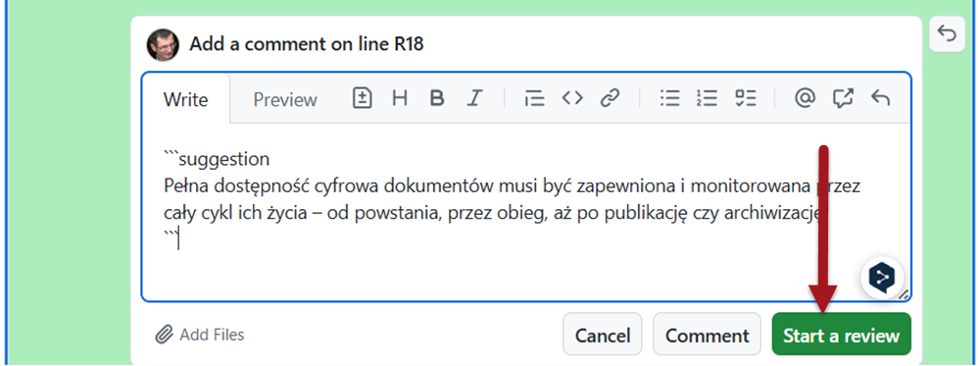Image resolution: width=980 pixels, height=366 pixels.
Task: Switch to the Preview tab
Action: point(285,99)
